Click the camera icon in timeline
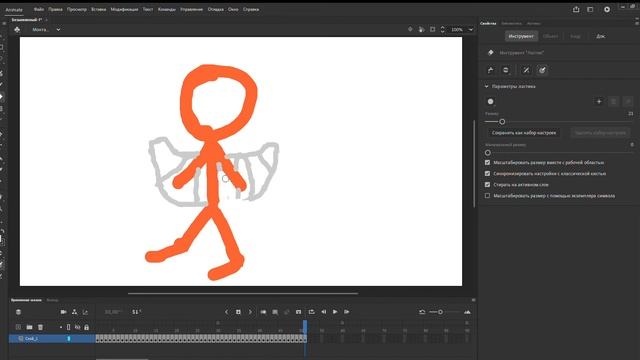This screenshot has height=360, width=640. [x=63, y=312]
